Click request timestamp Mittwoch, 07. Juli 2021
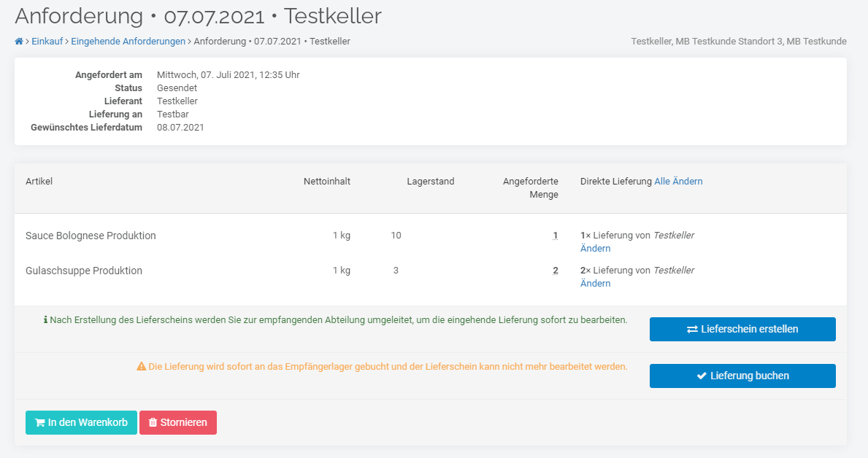Screen dimensions: 868x458 point(228,74)
